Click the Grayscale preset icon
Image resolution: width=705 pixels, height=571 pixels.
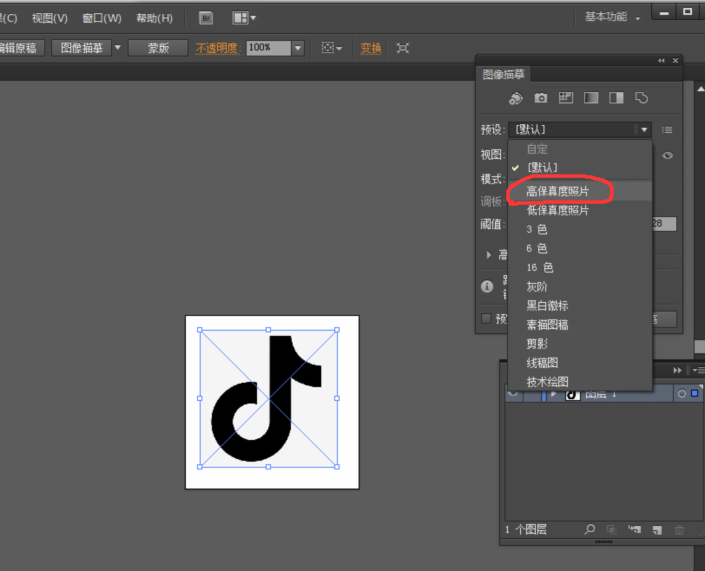591,98
